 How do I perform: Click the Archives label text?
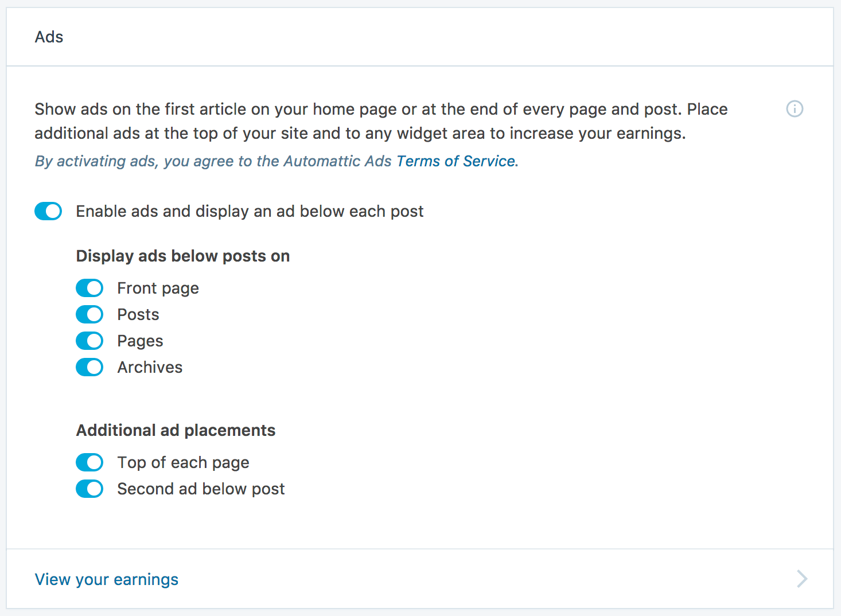(149, 367)
